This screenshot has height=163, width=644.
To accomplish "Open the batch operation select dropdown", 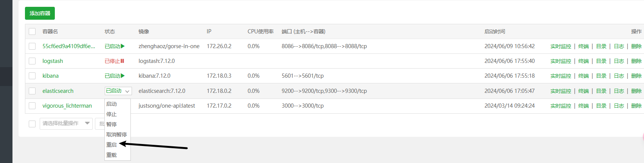I will click(x=66, y=124).
